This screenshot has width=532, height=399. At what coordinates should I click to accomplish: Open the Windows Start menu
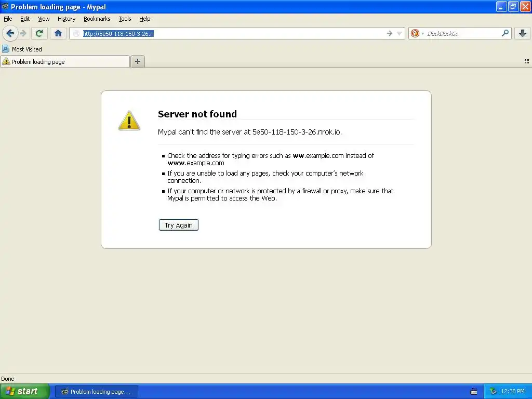click(25, 391)
